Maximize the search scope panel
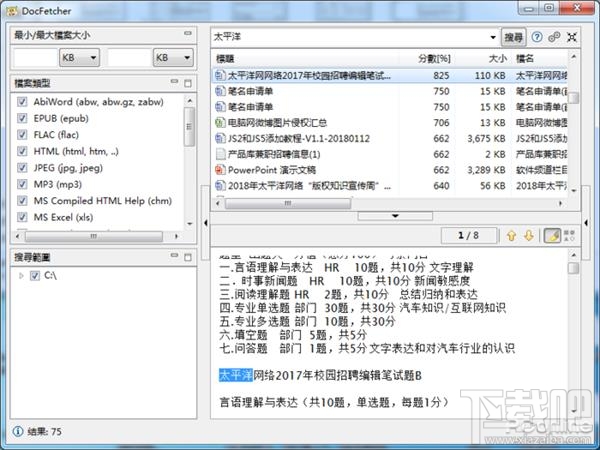This screenshot has height=450, width=600. [x=188, y=257]
